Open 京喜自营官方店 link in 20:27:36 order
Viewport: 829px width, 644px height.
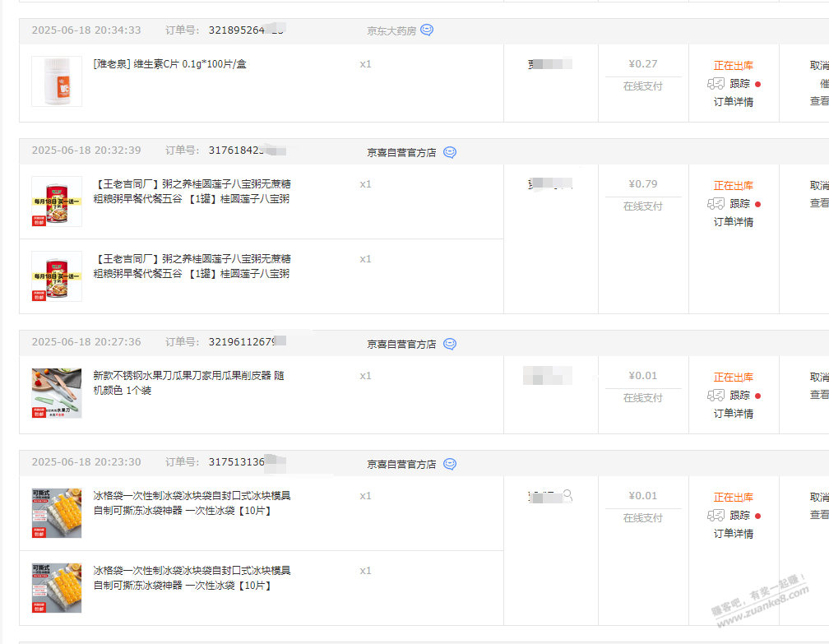402,344
